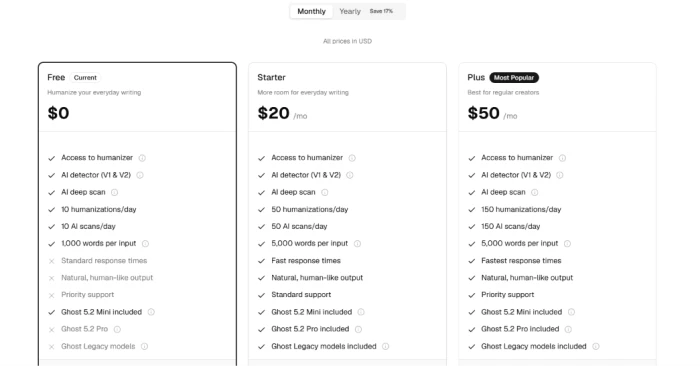
Task: Open info icon beside Free Ghost 5.2 Pro
Action: 117,329
